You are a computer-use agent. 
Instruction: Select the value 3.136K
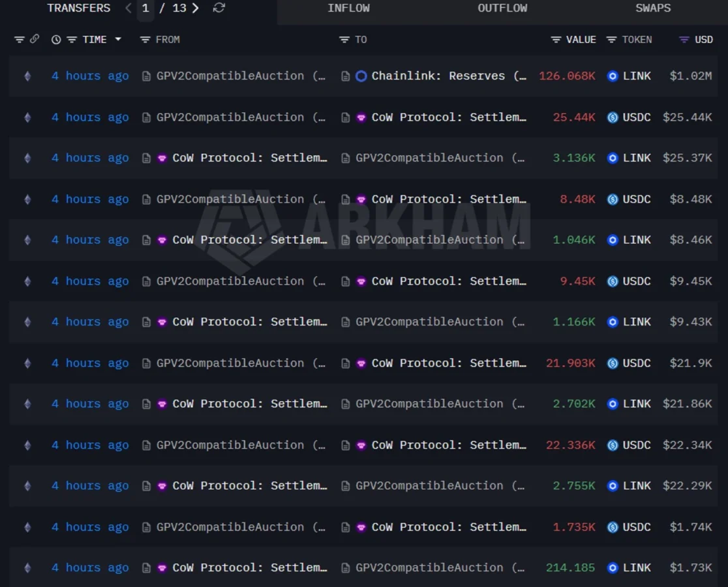[x=574, y=158]
